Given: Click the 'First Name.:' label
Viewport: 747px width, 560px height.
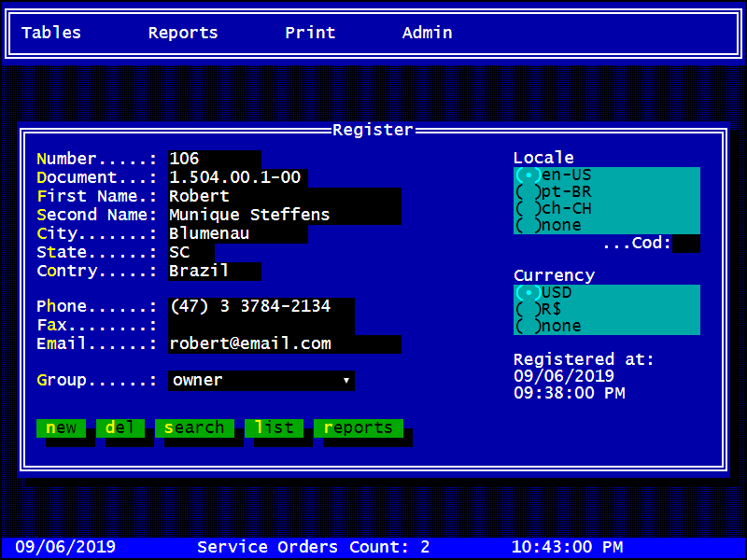Looking at the screenshot, I should 97,196.
